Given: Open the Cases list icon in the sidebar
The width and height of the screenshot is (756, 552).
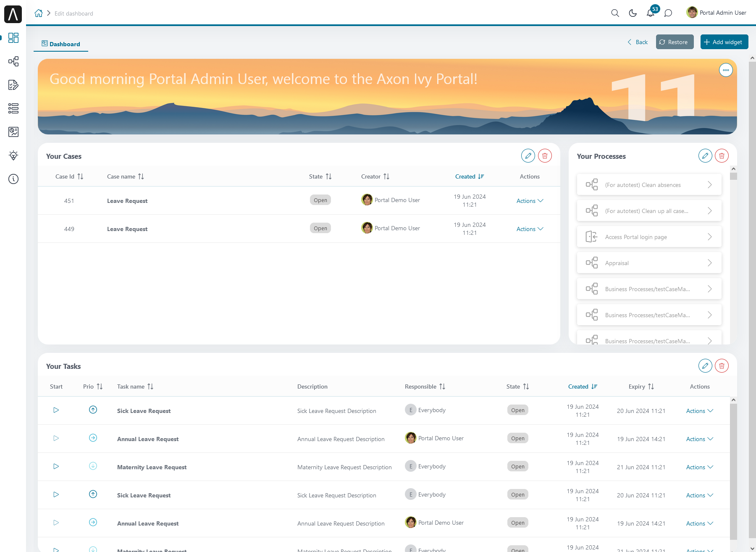Looking at the screenshot, I should tap(13, 108).
